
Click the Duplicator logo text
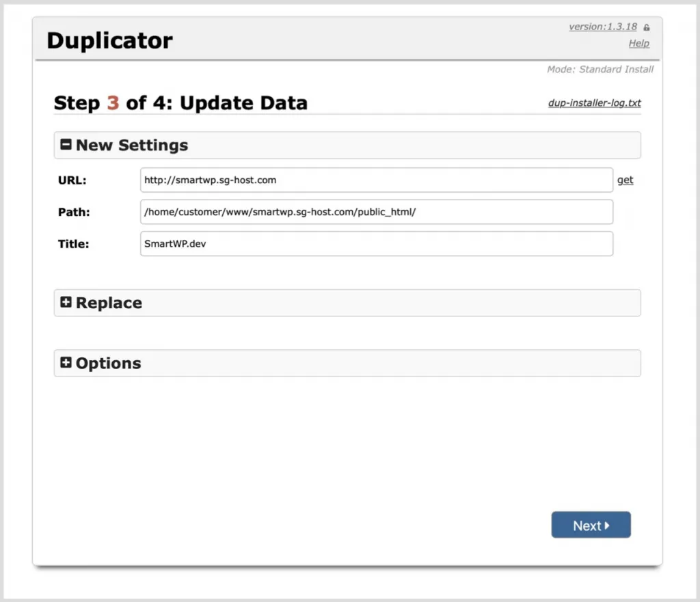[109, 41]
